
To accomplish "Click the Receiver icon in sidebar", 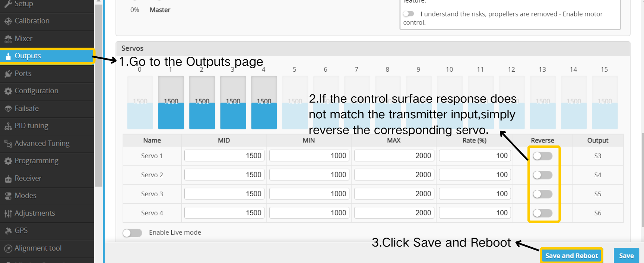I will coord(8,179).
